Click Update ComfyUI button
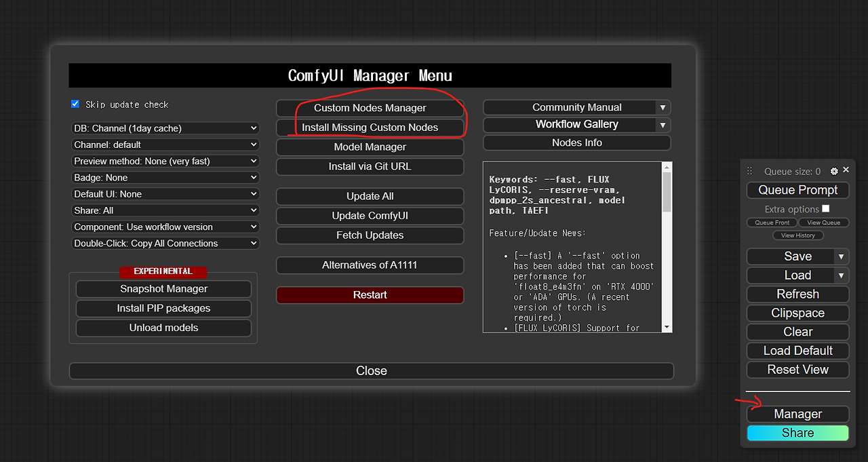The height and width of the screenshot is (462, 868). pyautogui.click(x=370, y=216)
